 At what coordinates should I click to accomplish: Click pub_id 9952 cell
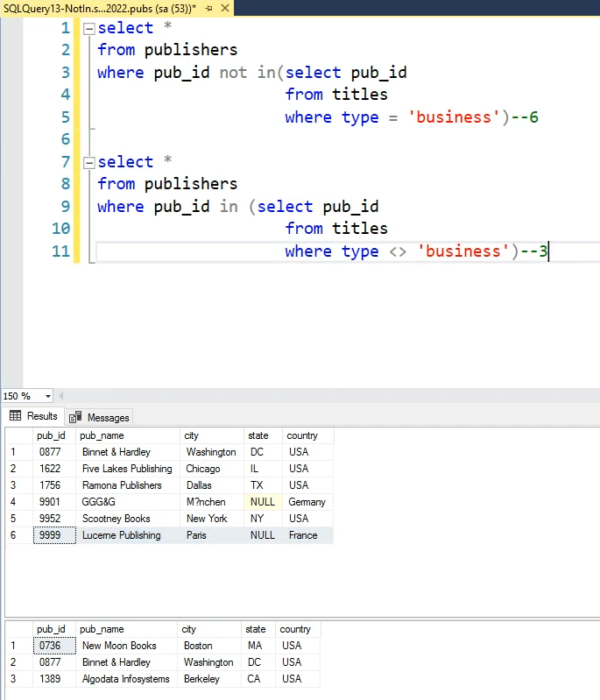(54, 519)
